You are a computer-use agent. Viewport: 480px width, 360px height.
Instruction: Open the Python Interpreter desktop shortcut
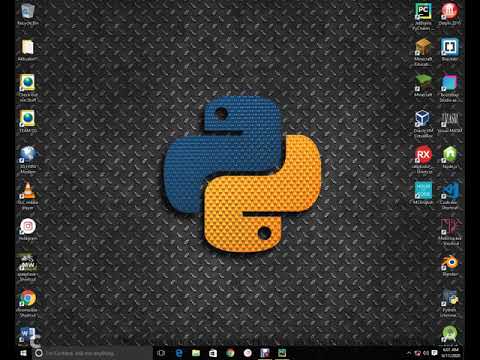pyautogui.click(x=450, y=302)
